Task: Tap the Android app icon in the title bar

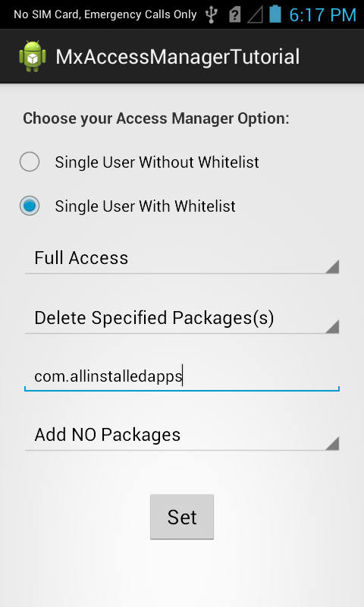Action: [33, 56]
